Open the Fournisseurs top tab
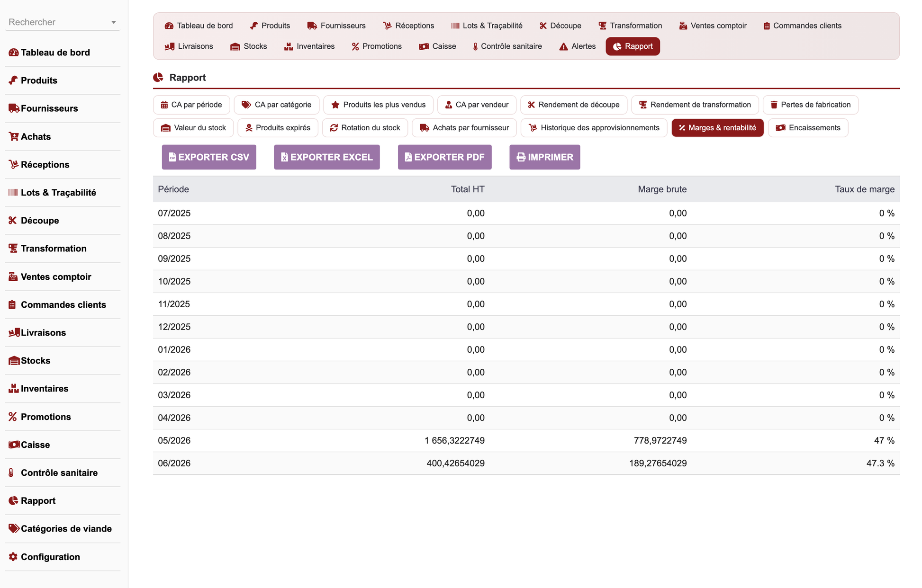The width and height of the screenshot is (922, 588). (336, 26)
